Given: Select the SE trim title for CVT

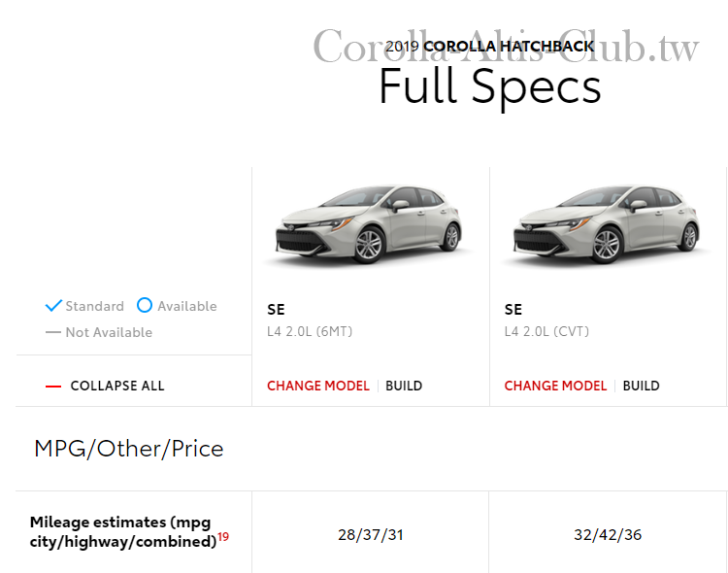Looking at the screenshot, I should click(513, 310).
